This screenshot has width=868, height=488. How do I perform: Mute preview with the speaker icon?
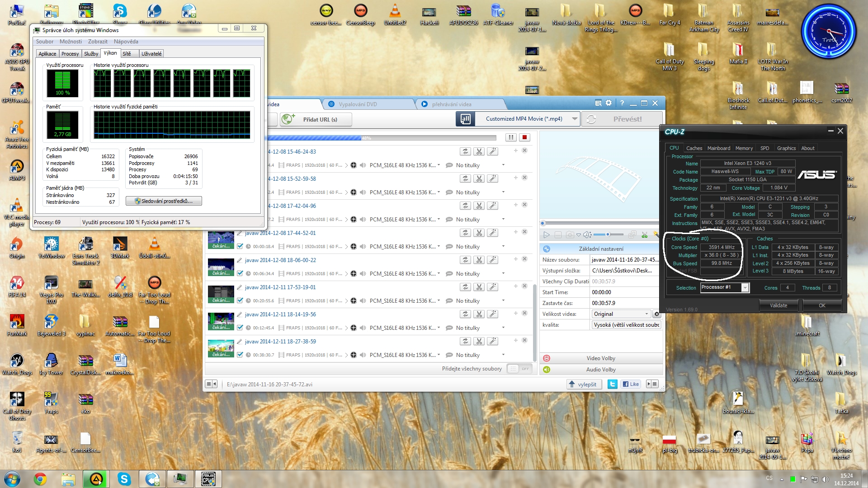(x=586, y=235)
